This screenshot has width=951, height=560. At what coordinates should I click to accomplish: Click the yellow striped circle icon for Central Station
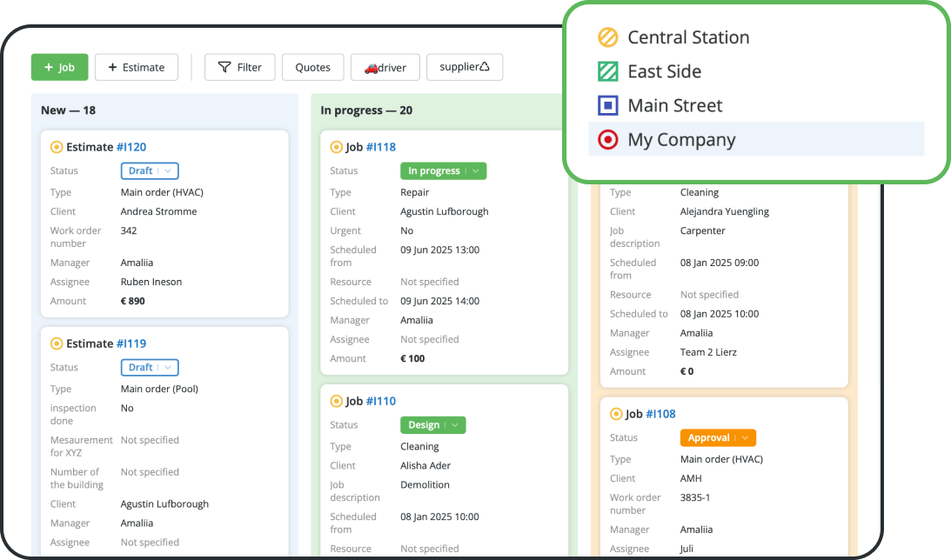point(609,37)
